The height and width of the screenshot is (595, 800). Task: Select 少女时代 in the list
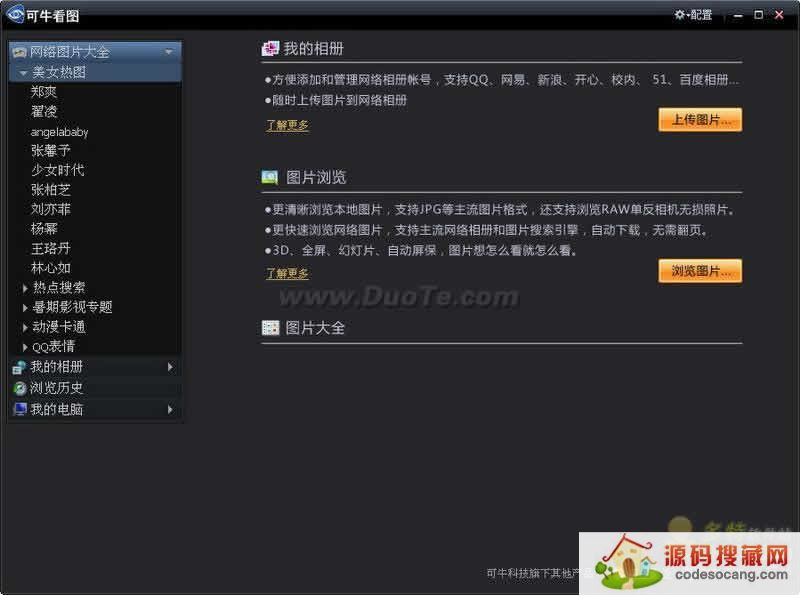coord(58,170)
